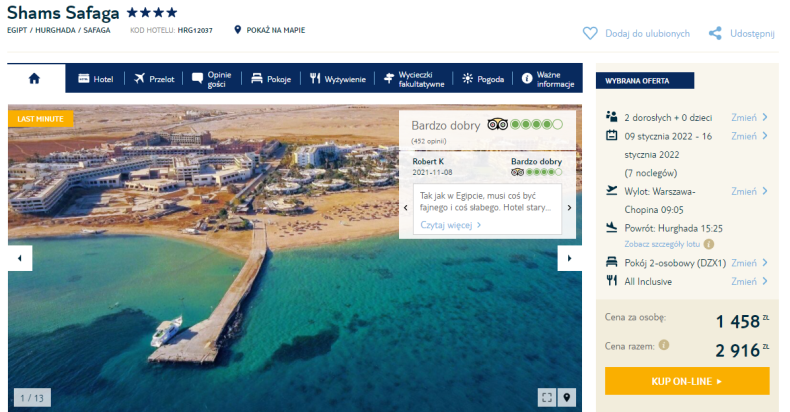Switch to the Pokoje tab
The width and height of the screenshot is (790, 412).
coord(271,79)
